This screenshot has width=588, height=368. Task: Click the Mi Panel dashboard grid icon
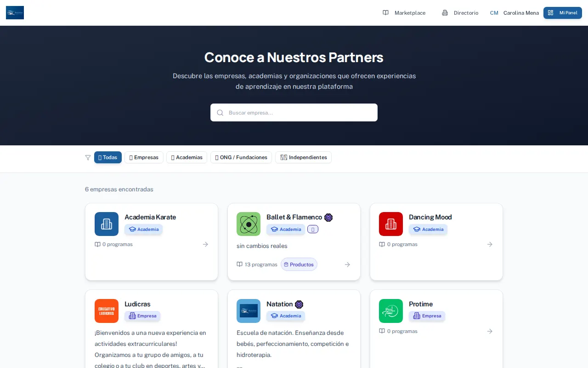click(551, 13)
